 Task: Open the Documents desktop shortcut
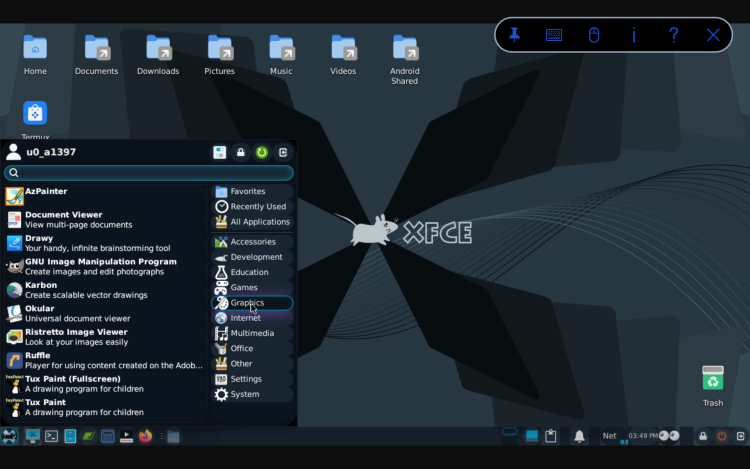coord(97,55)
